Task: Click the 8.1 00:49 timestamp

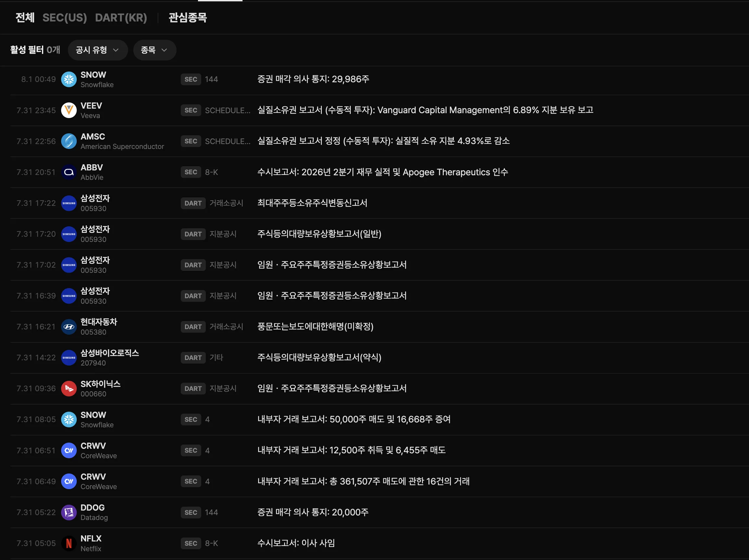Action: tap(39, 79)
